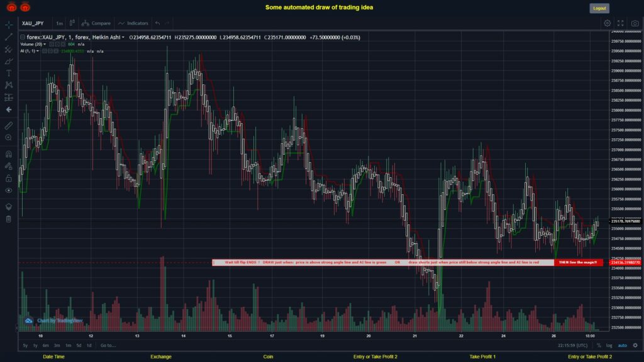The height and width of the screenshot is (362, 644).
Task: Open the pitchfork and Gann tools
Action: [x=9, y=49]
